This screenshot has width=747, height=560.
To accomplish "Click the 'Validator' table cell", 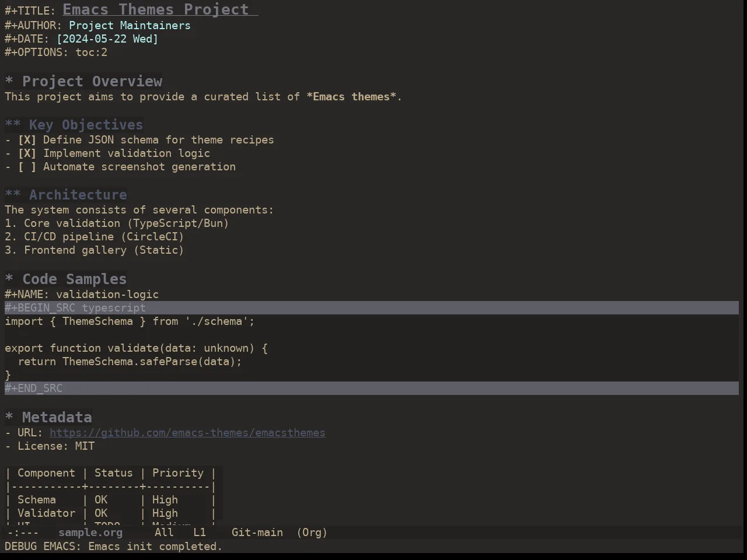I will [x=46, y=513].
